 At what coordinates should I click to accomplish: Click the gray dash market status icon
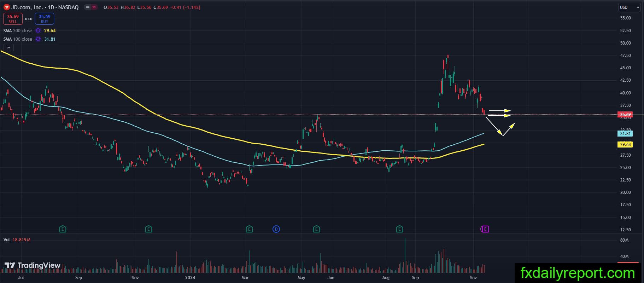[x=87, y=7]
